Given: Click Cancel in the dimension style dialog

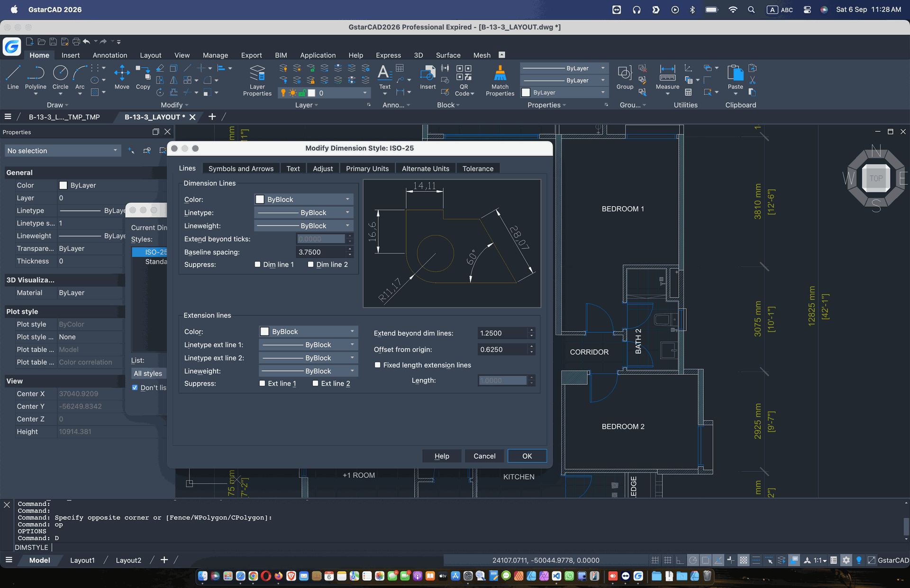Looking at the screenshot, I should 484,456.
